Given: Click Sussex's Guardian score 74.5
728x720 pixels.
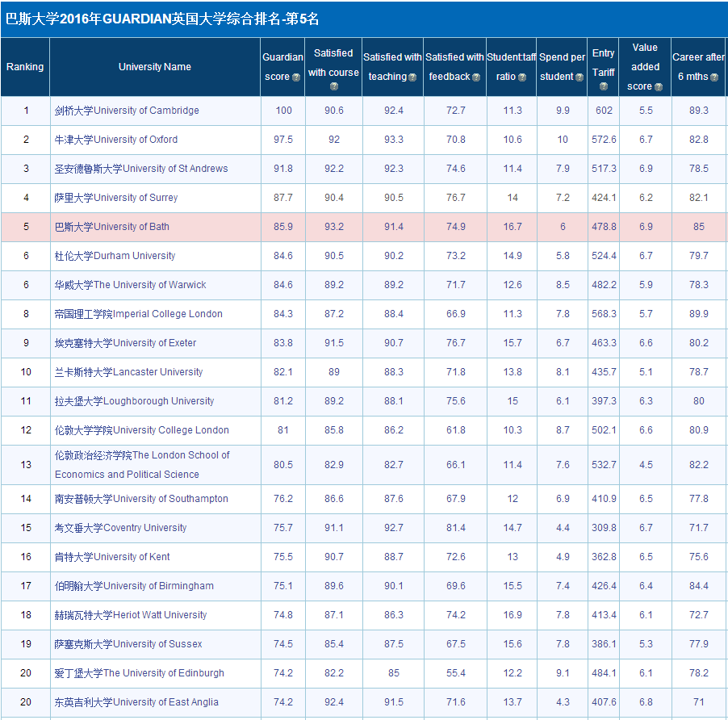Looking at the screenshot, I should (283, 644).
